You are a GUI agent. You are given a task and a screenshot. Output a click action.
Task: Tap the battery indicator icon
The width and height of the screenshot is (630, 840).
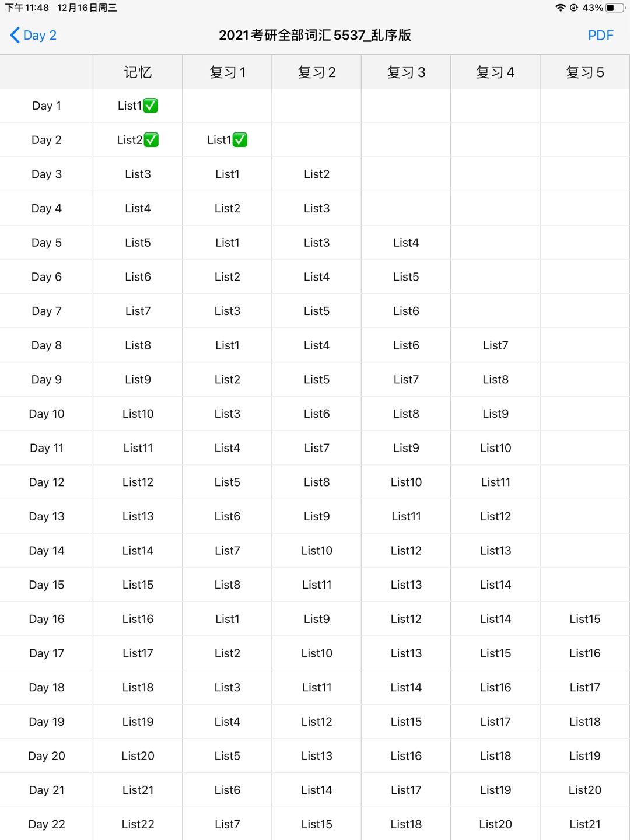click(x=615, y=8)
